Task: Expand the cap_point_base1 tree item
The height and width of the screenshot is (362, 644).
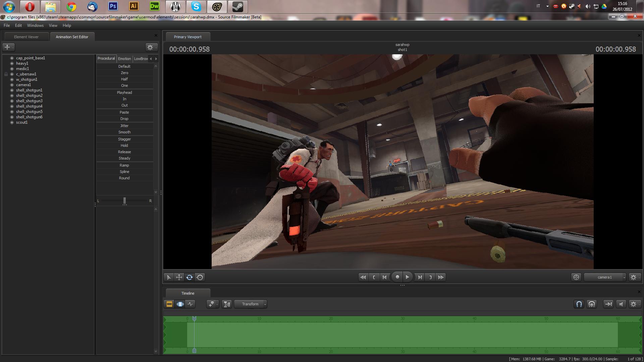Action: coord(12,58)
